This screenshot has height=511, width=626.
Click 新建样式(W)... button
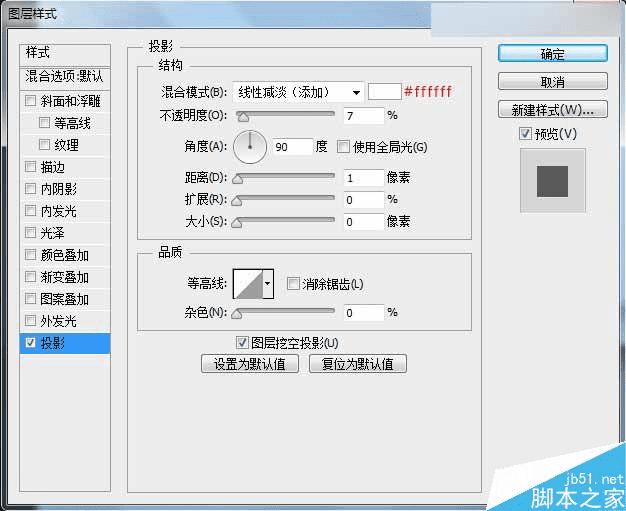[553, 109]
